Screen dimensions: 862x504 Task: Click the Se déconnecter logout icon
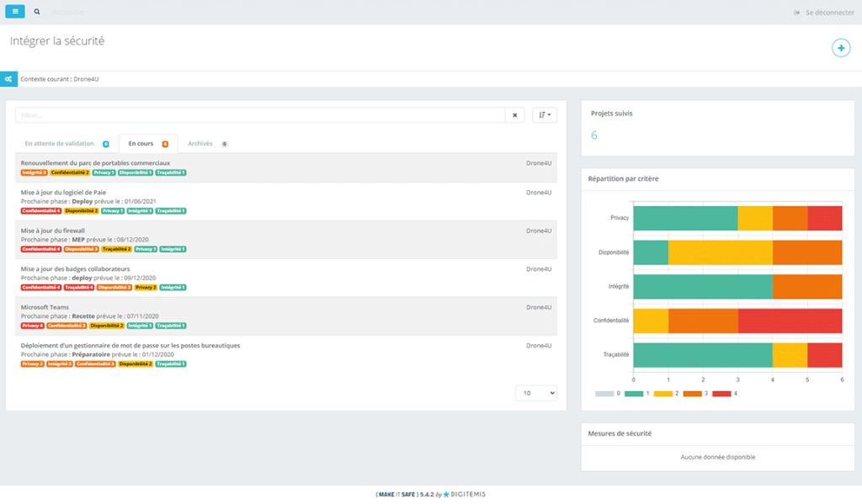coord(796,13)
